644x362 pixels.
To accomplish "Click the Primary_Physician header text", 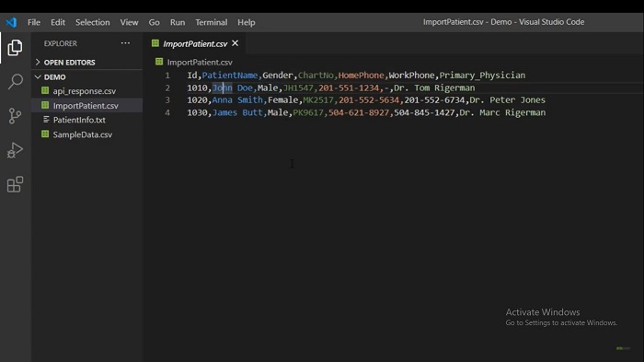I will coord(482,76).
